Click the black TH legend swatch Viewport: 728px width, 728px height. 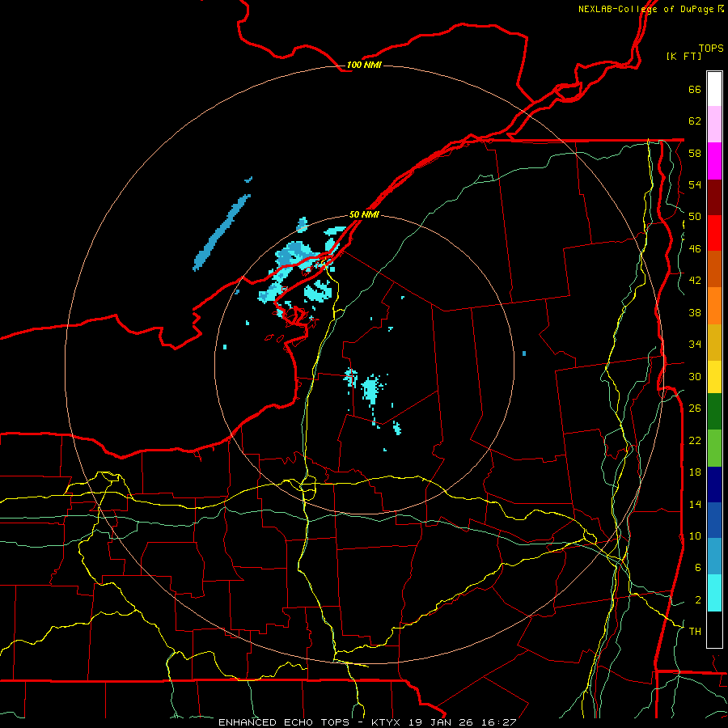pyautogui.click(x=714, y=629)
